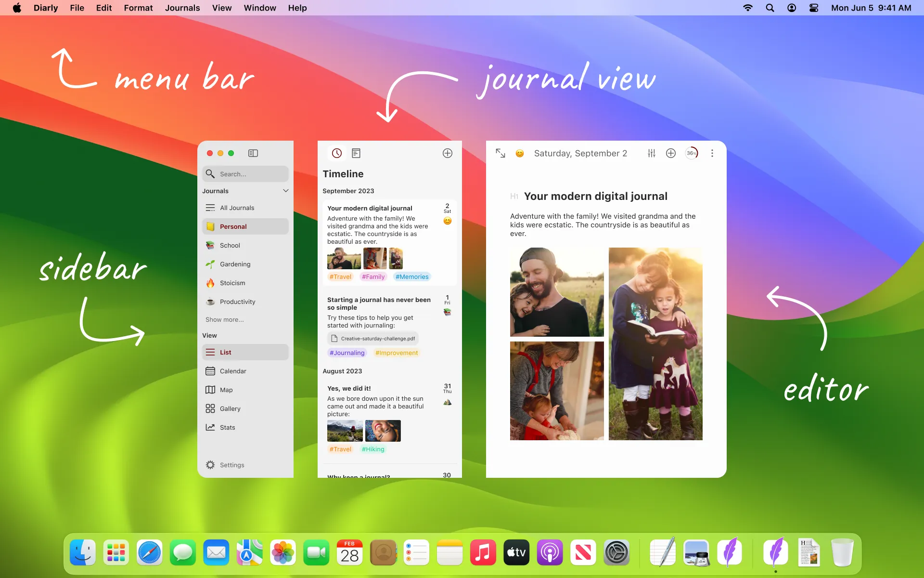Open the View menu
Screen dimensions: 924x578
(x=222, y=8)
